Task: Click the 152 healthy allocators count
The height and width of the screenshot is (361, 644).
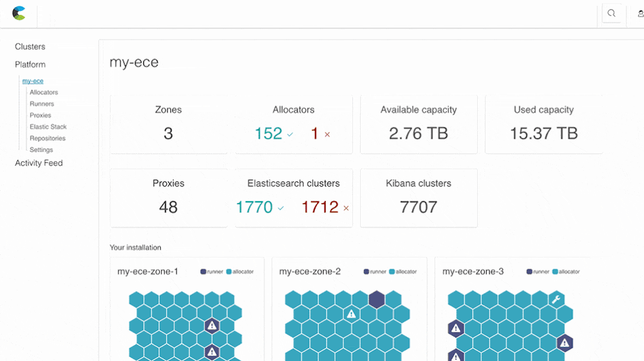Action: (x=268, y=133)
